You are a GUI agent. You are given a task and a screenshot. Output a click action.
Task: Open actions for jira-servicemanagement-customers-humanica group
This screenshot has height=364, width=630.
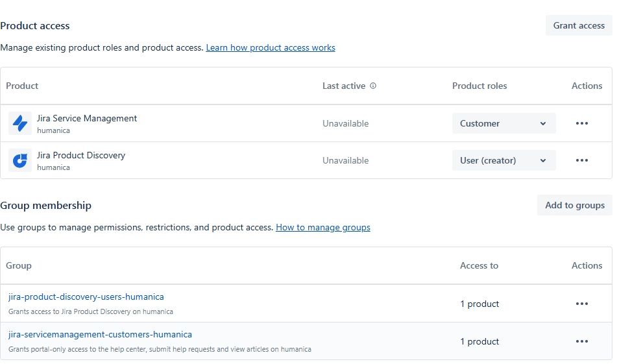tap(581, 341)
